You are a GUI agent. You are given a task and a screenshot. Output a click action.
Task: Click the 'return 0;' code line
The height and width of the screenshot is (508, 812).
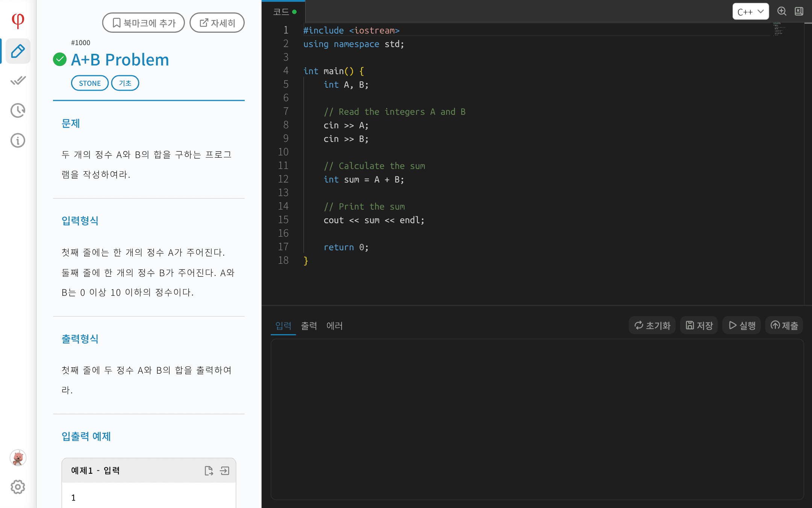point(346,247)
